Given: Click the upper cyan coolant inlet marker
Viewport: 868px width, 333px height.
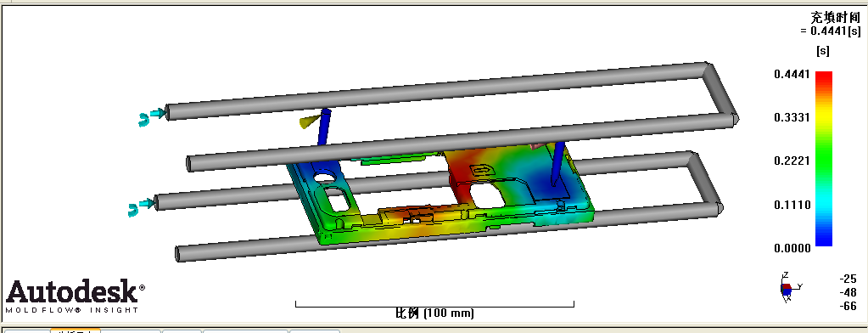Looking at the screenshot, I should pos(152,116).
